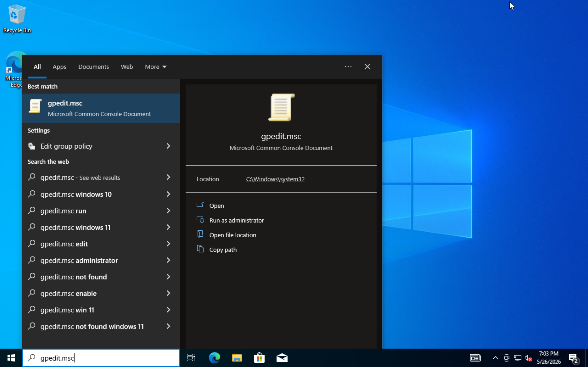Open the Recycle Bin desktop icon
This screenshot has width=588, height=367.
(17, 19)
